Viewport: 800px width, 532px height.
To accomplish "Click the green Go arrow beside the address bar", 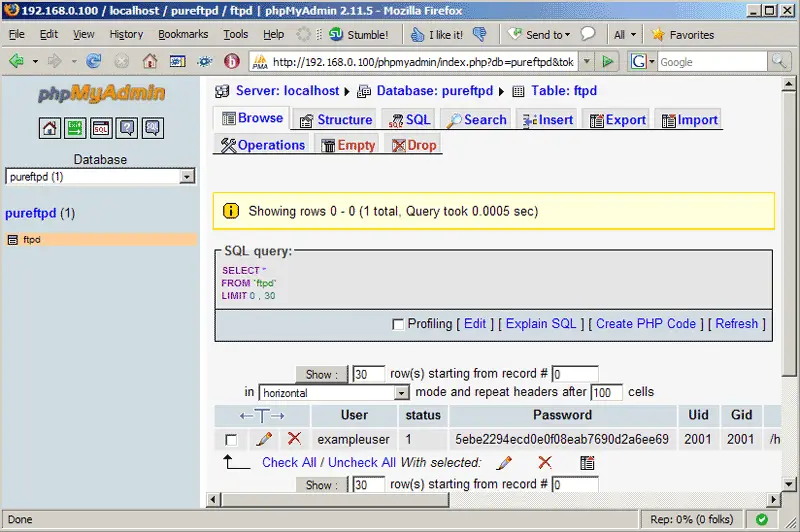I will coord(607,62).
